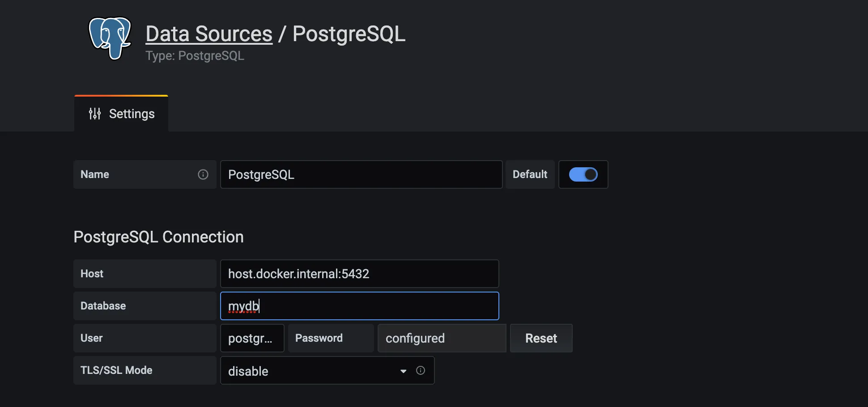Click into the Name input field

coord(361,174)
